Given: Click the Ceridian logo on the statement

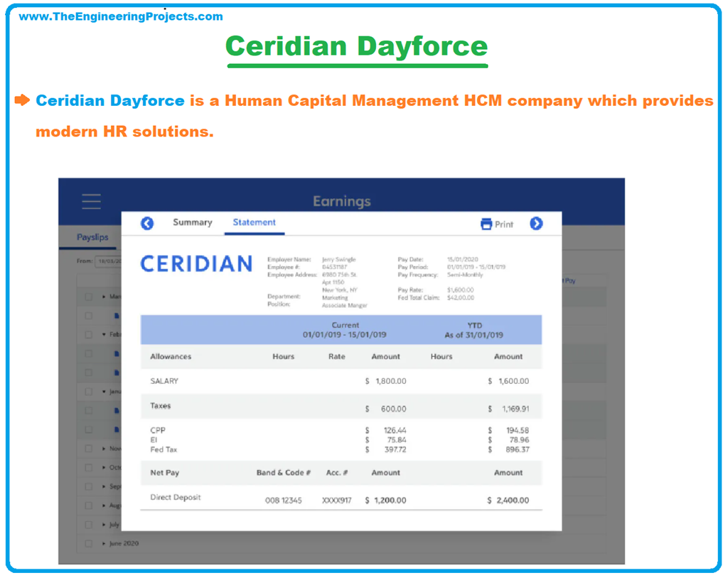Looking at the screenshot, I should [x=196, y=264].
